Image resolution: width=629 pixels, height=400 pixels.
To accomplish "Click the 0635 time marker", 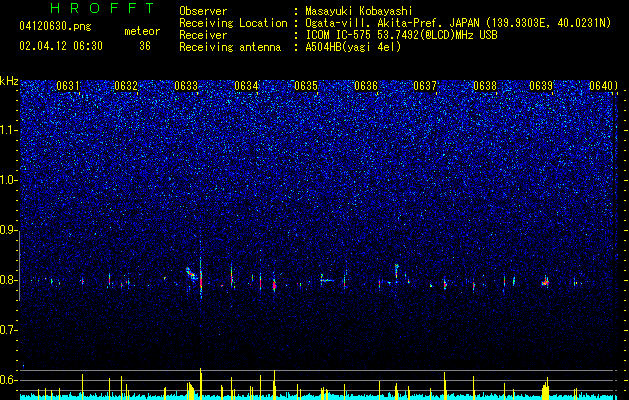I will [306, 86].
